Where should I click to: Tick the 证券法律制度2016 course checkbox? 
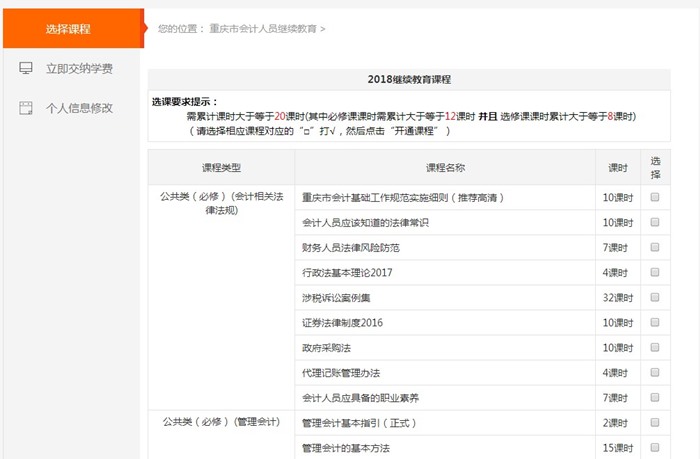(655, 322)
